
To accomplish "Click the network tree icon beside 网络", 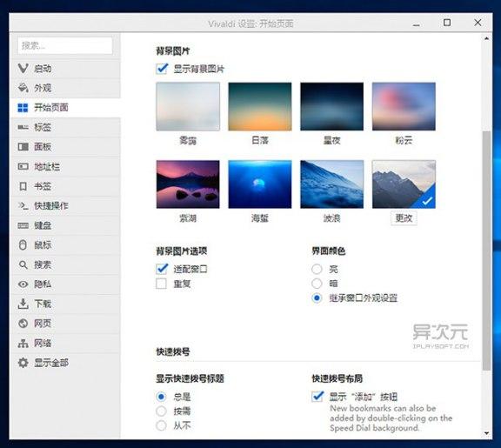I will click(x=23, y=344).
